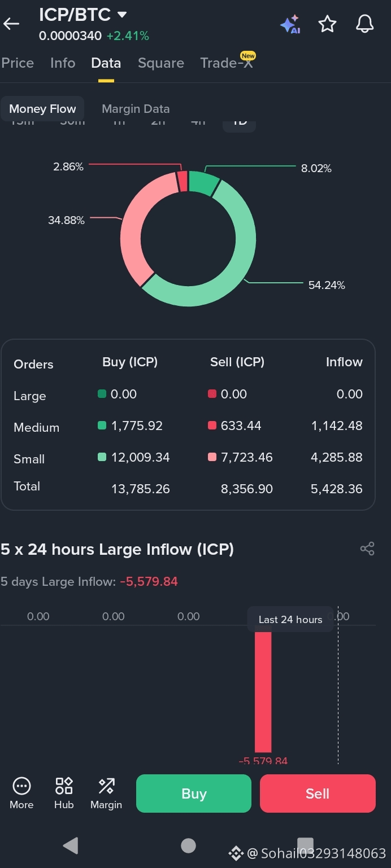391x868 pixels.
Task: Open Margin trading icon
Action: [106, 793]
